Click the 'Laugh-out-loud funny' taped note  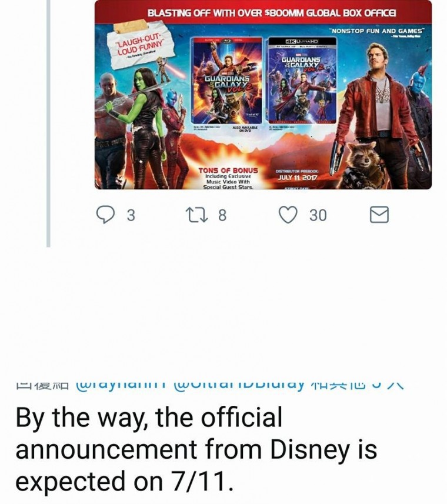[x=141, y=45]
